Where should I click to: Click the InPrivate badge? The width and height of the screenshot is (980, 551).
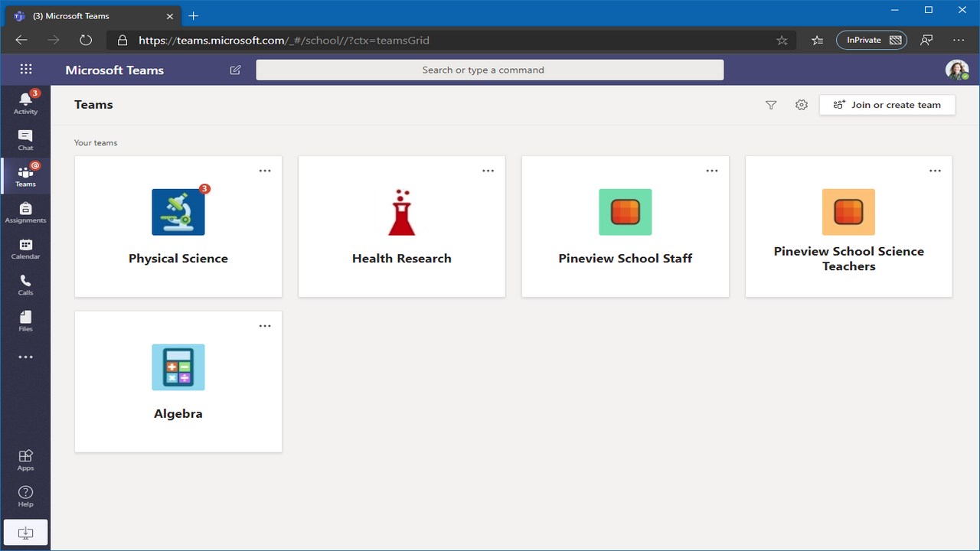point(872,40)
